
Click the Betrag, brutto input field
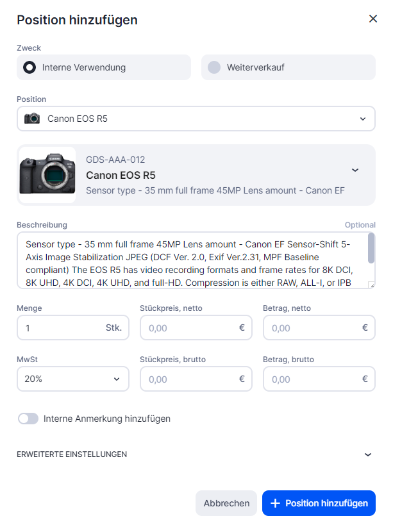(x=312, y=379)
